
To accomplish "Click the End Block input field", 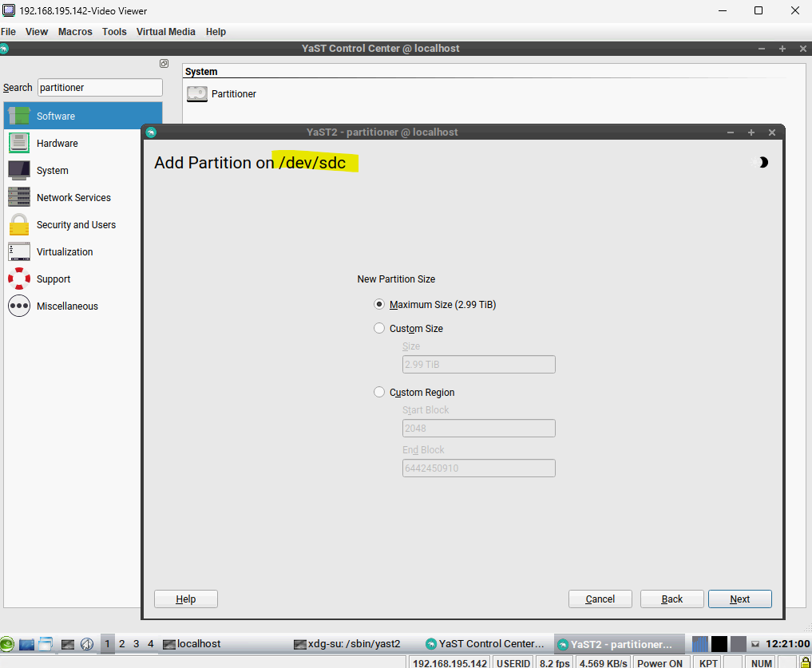I will pos(479,468).
